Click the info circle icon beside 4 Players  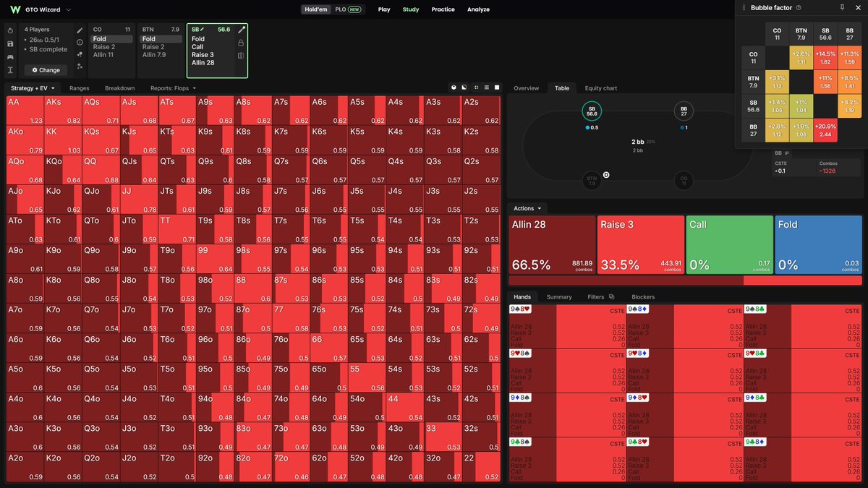click(80, 43)
